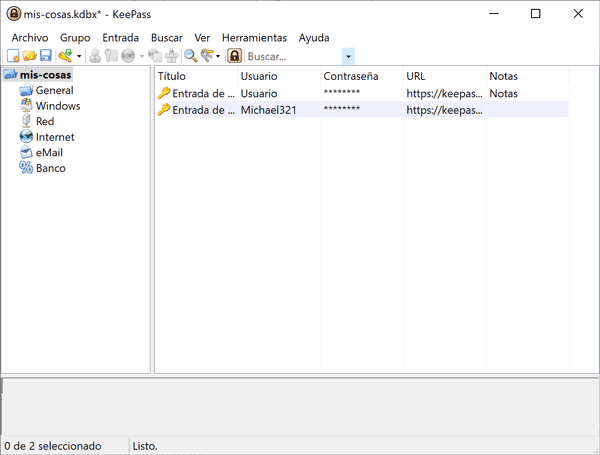Select the General group
The width and height of the screenshot is (600, 455).
point(54,90)
